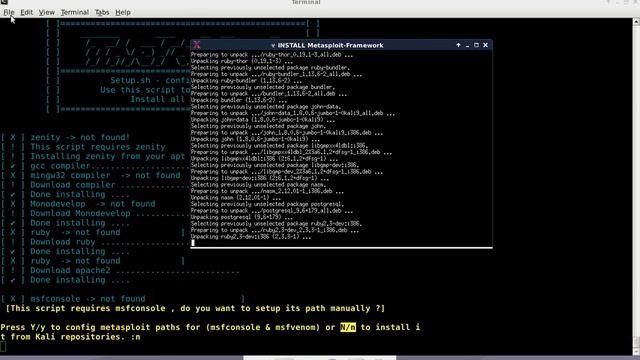This screenshot has width=640, height=360.
Task: Open the File menu
Action: point(9,12)
